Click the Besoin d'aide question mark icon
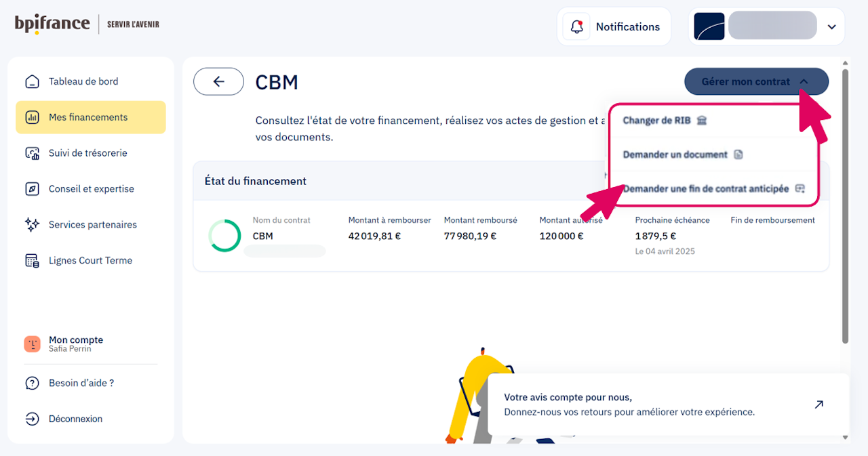The width and height of the screenshot is (868, 456). [x=32, y=384]
